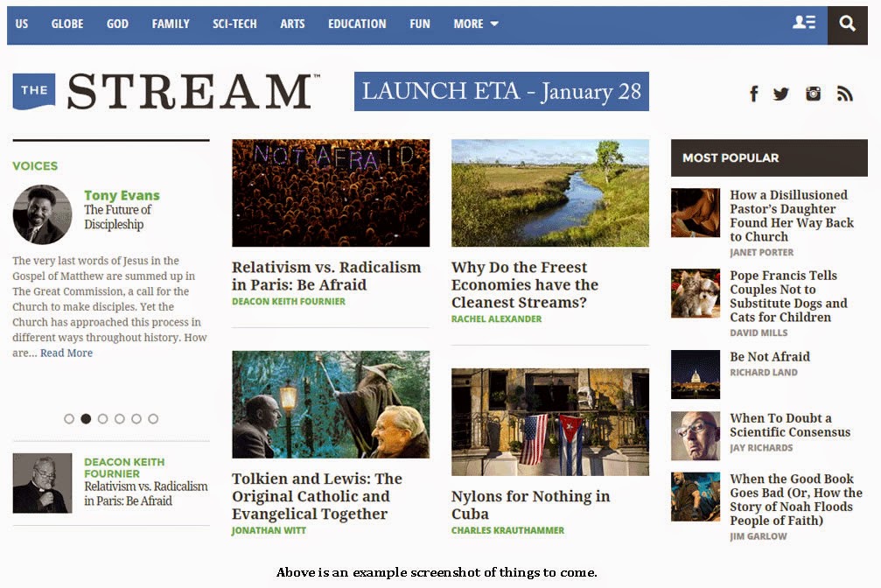Open Charles Krauthammer author byline

coord(508,530)
